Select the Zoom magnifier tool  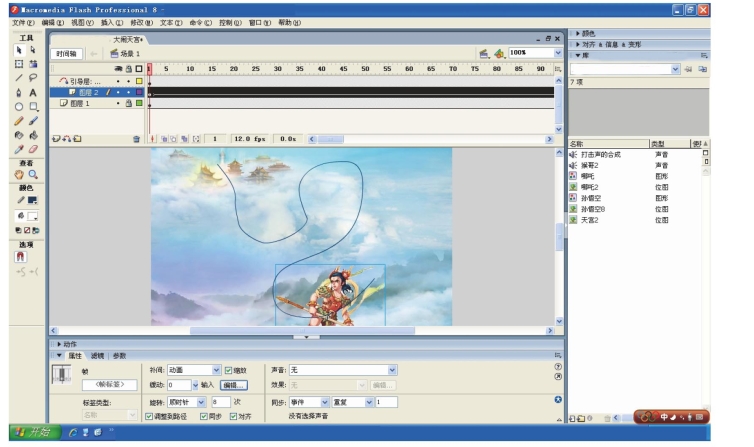pos(33,174)
